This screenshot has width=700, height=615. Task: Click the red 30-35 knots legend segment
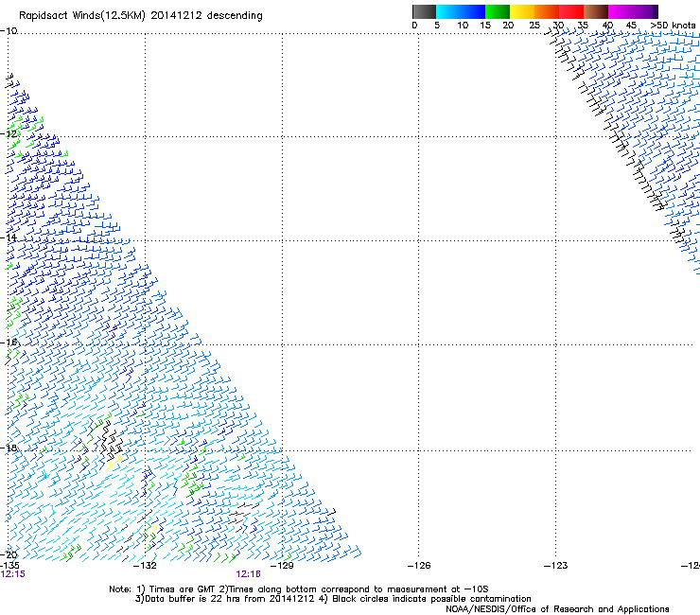click(571, 11)
